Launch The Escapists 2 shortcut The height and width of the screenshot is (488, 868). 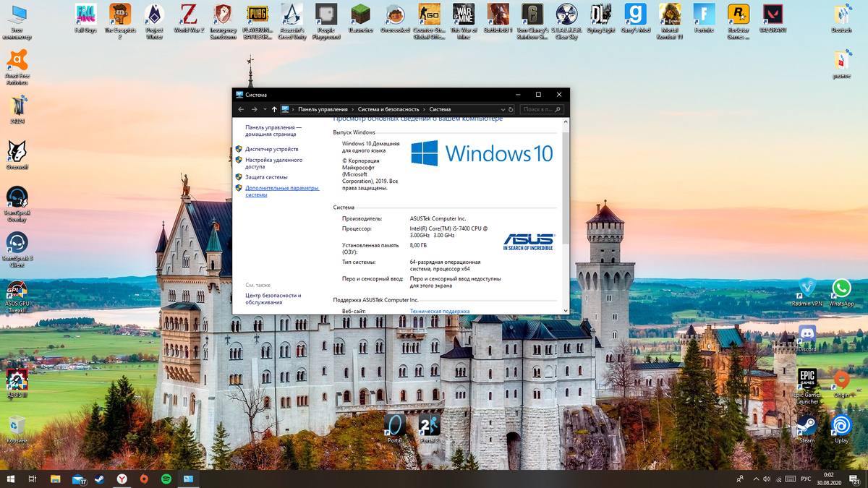[x=120, y=20]
